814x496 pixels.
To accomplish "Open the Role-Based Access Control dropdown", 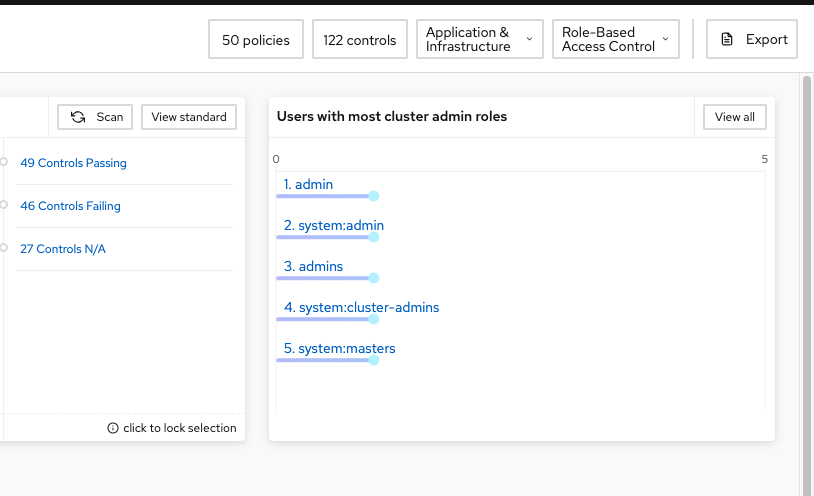I will click(x=616, y=39).
